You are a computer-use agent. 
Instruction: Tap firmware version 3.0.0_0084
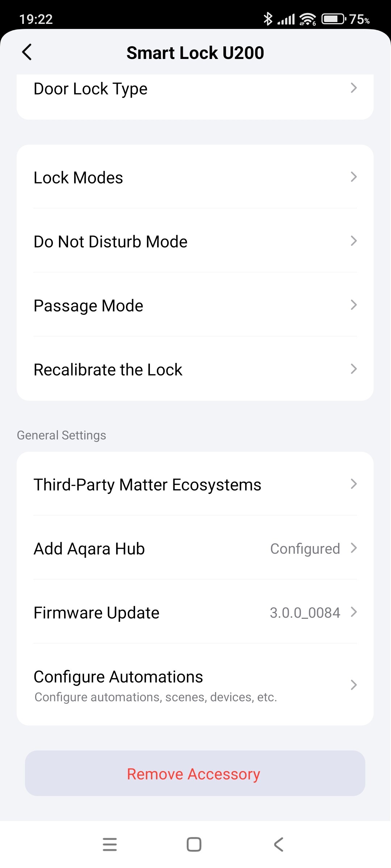point(305,613)
